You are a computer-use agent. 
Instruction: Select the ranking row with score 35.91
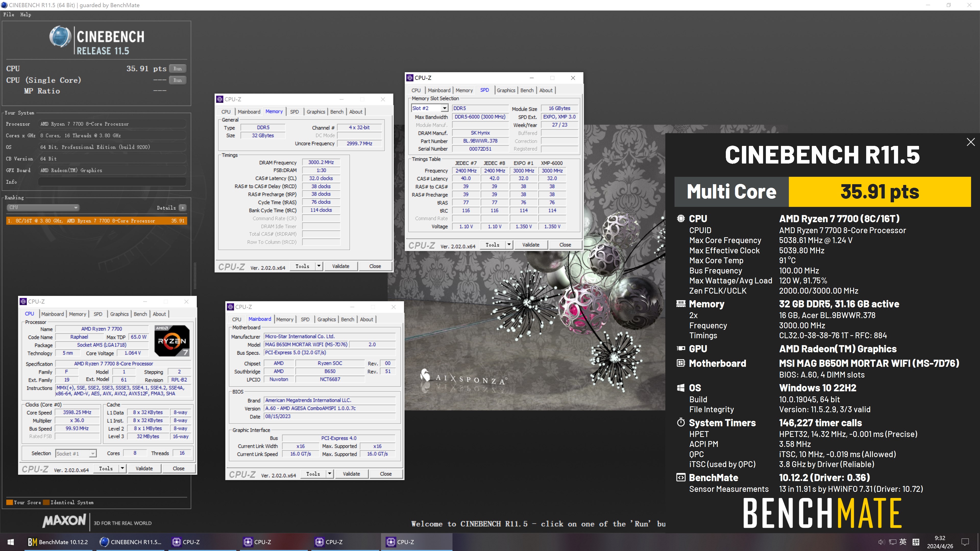(97, 221)
